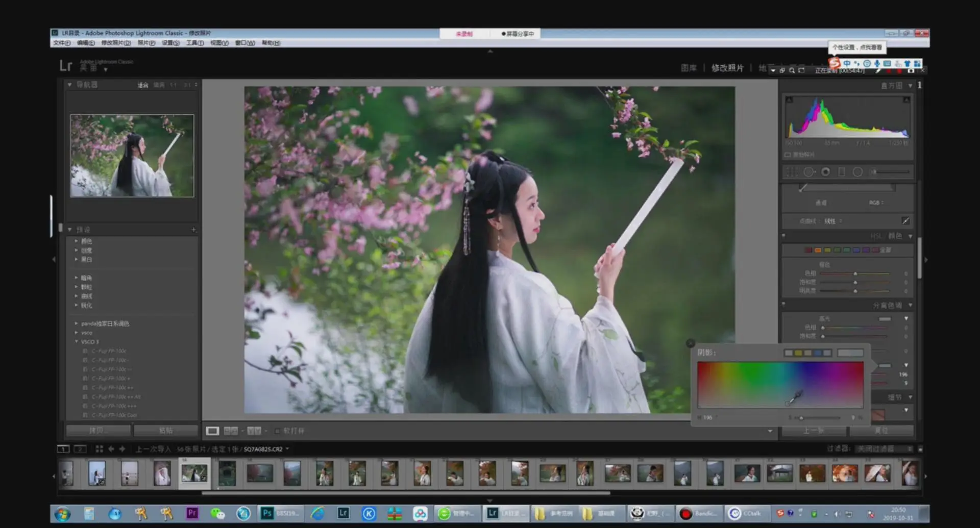Pick a color in the shadows color field
This screenshot has width=980, height=528.
click(x=780, y=385)
